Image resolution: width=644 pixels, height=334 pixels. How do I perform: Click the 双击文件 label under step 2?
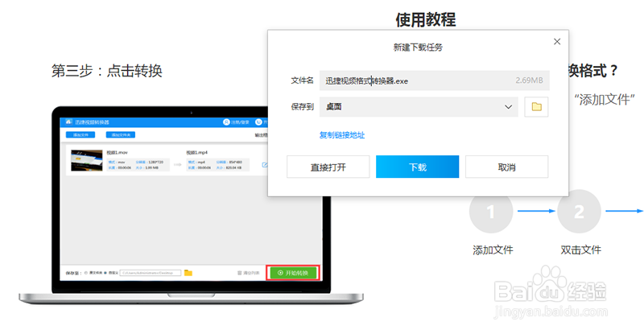click(580, 249)
